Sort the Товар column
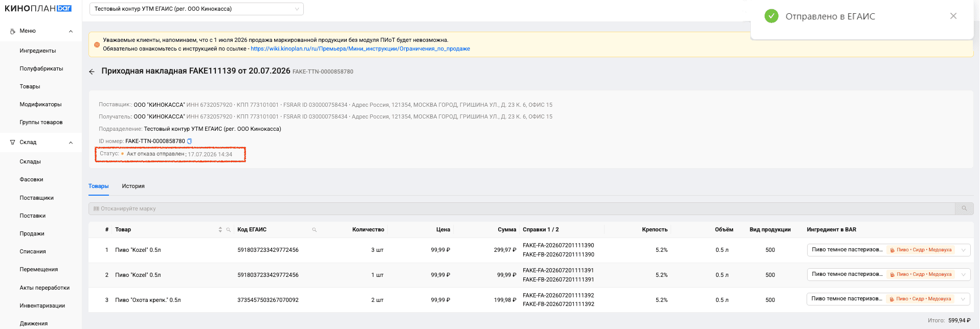This screenshot has height=329, width=980. point(220,230)
